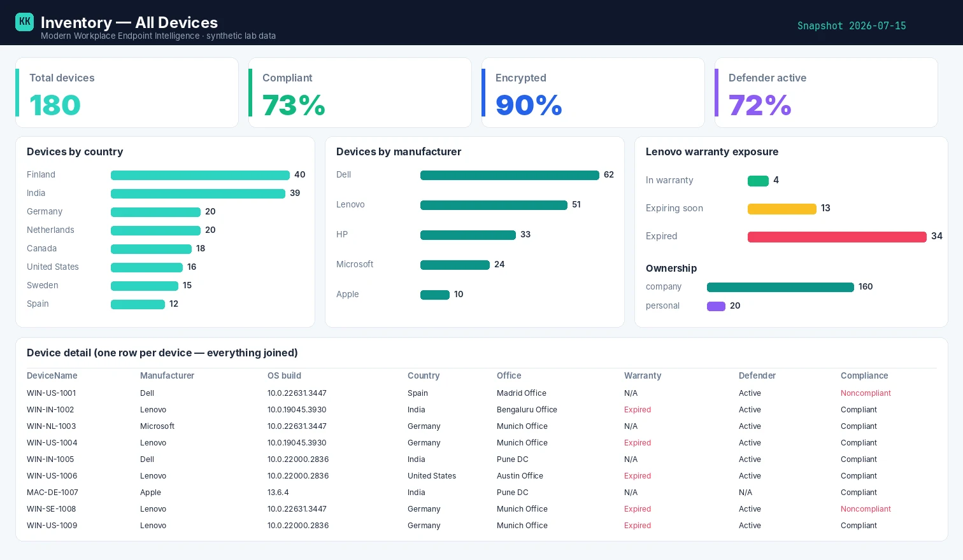Select the Apple manufacturer bar showing 10
This screenshot has width=963, height=560.
435,295
